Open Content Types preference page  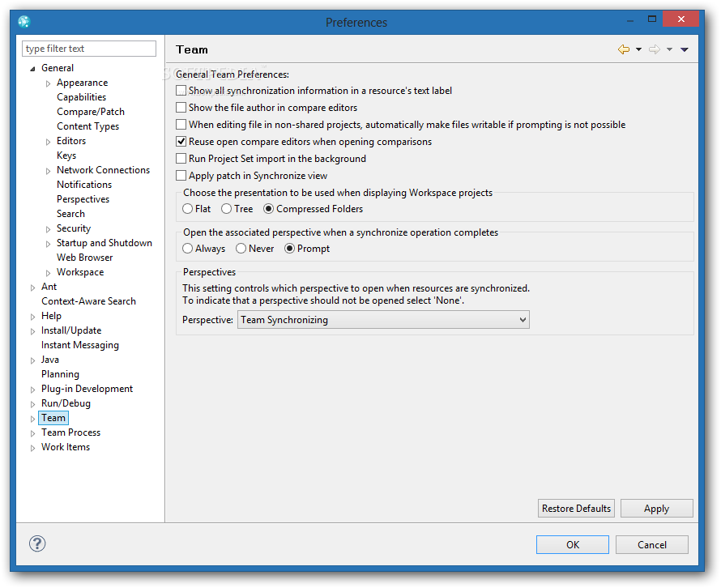click(87, 126)
